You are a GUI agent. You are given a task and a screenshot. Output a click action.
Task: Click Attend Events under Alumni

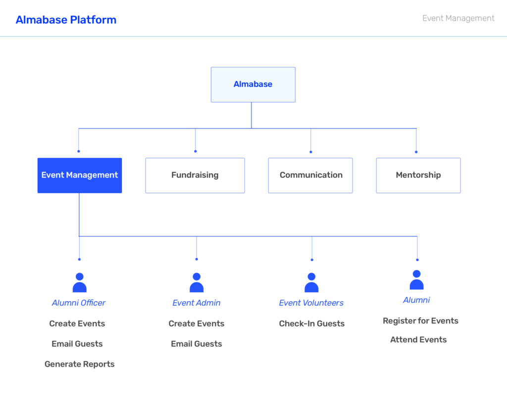click(418, 339)
